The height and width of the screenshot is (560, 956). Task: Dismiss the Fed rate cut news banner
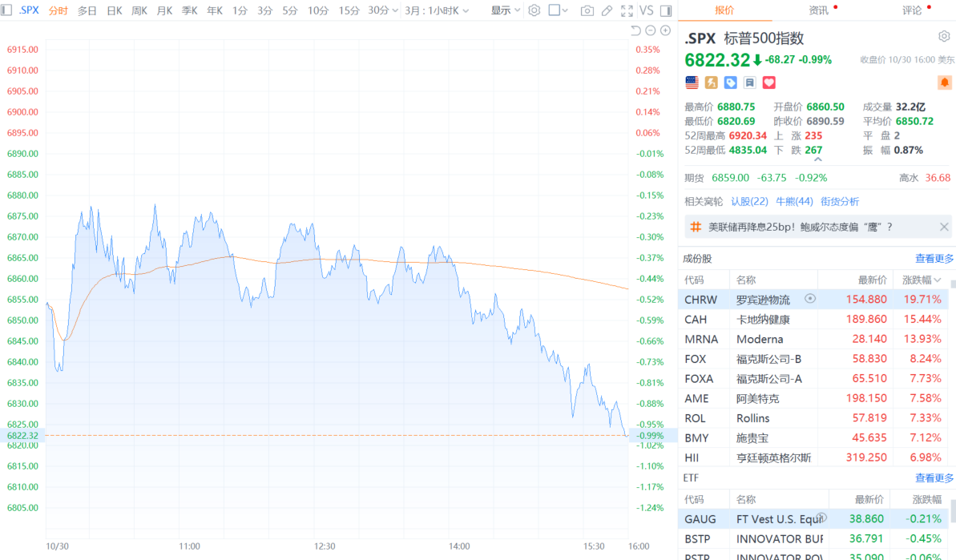click(x=944, y=227)
